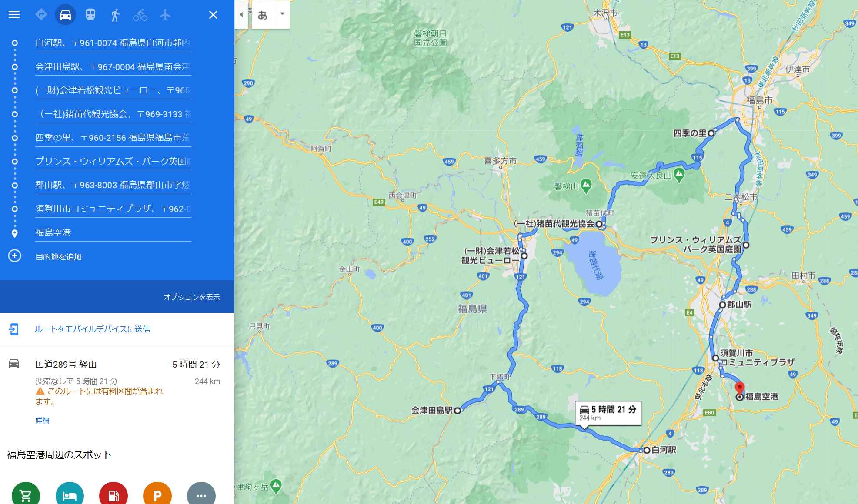Collapse the side panel arrow
The image size is (858, 504).
pos(241,14)
